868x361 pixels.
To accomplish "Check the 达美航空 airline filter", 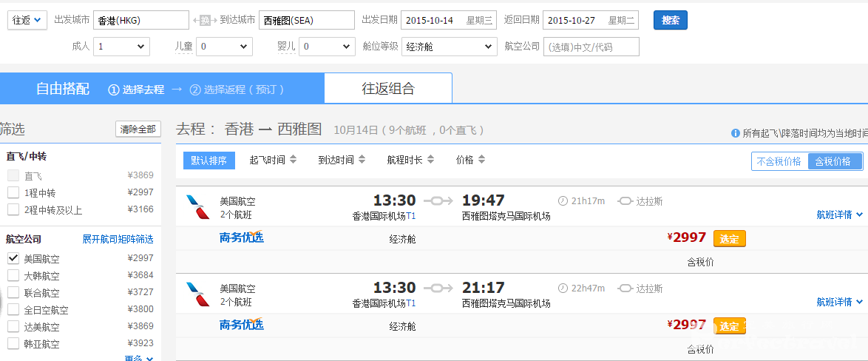I will tap(13, 327).
